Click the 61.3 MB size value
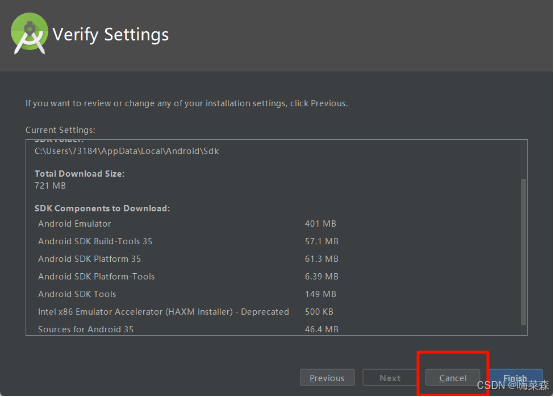This screenshot has width=554, height=397. 322,259
